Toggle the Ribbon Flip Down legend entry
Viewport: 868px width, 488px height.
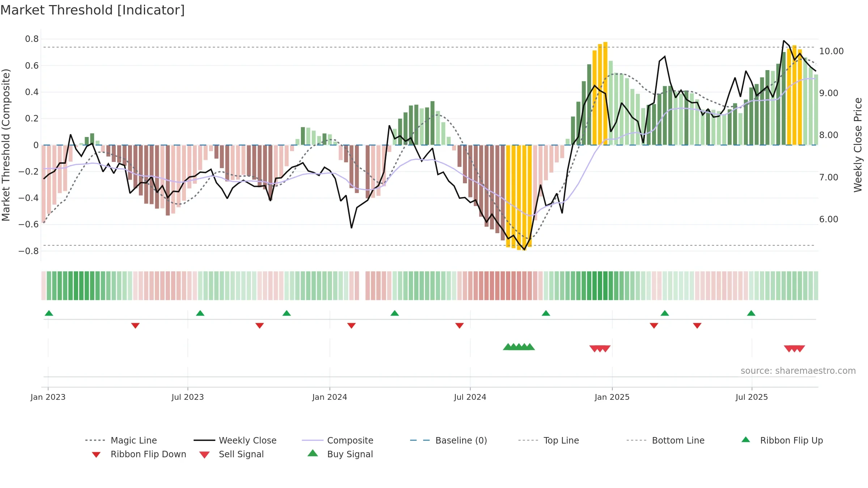click(x=139, y=454)
